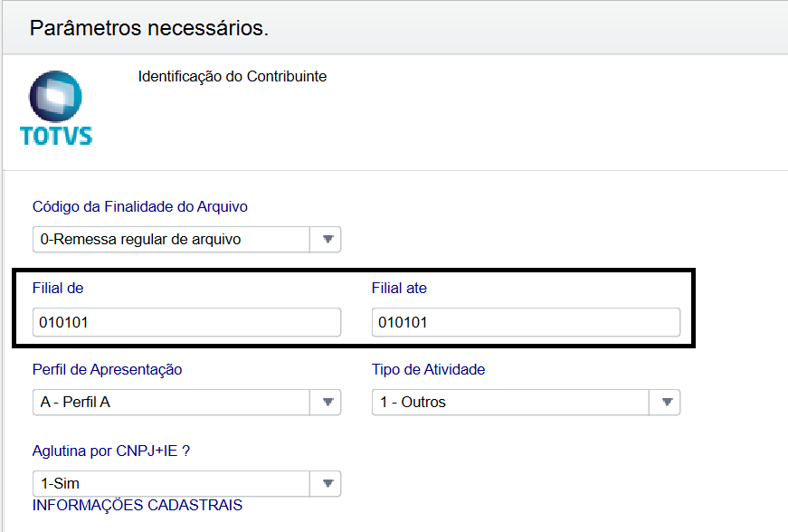Click arrow of 1-Sim combo
This screenshot has height=532, width=788.
328,484
